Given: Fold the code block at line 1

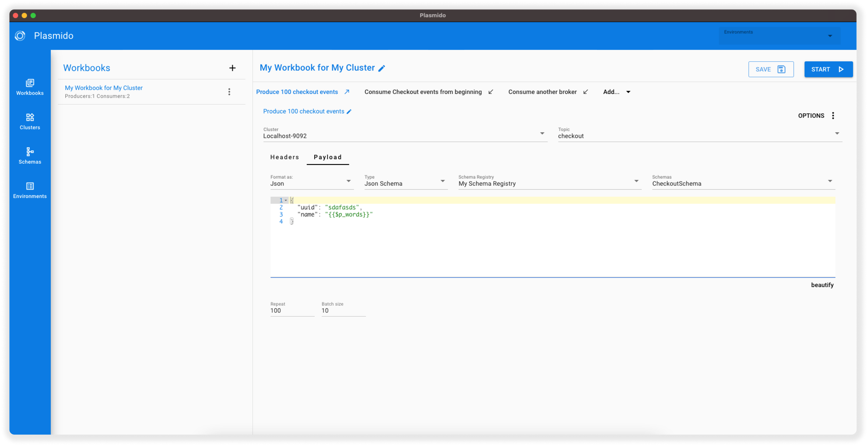Looking at the screenshot, I should [x=286, y=200].
